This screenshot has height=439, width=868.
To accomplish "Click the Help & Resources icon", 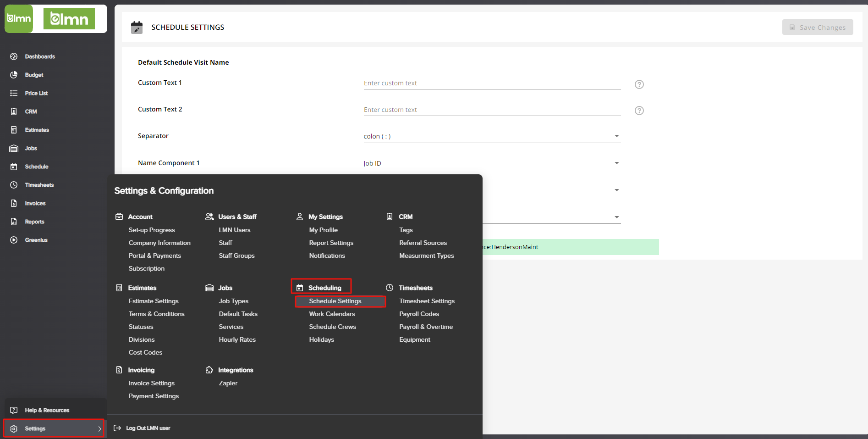I will [14, 410].
